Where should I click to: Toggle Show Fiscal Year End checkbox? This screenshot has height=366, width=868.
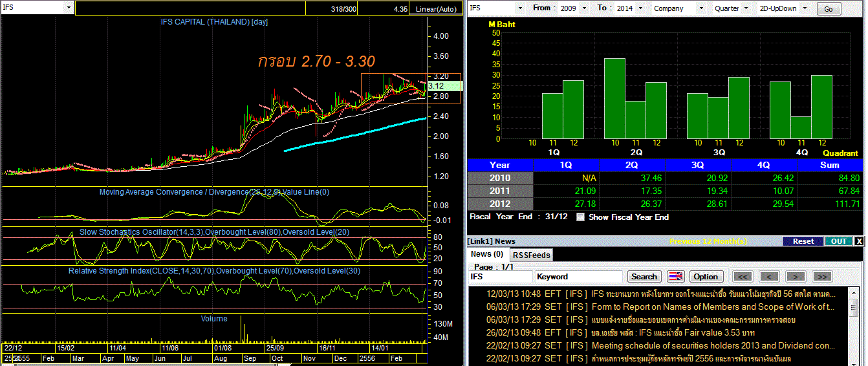tap(580, 217)
